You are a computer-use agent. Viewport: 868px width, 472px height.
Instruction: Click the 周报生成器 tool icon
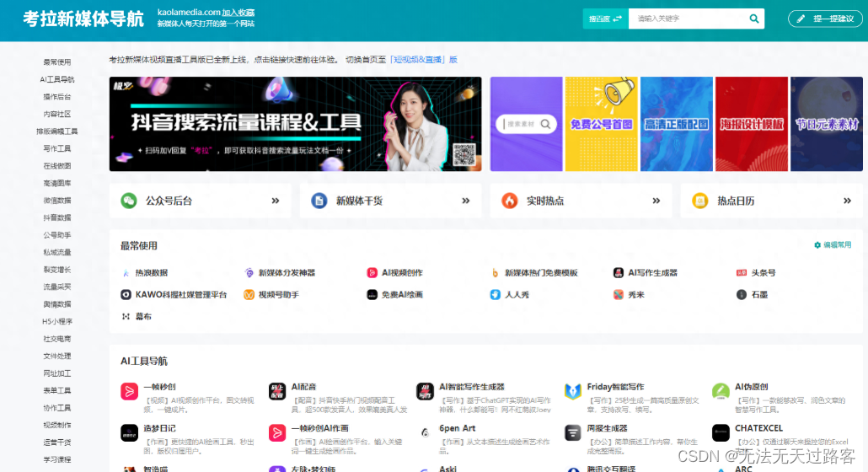pyautogui.click(x=572, y=432)
